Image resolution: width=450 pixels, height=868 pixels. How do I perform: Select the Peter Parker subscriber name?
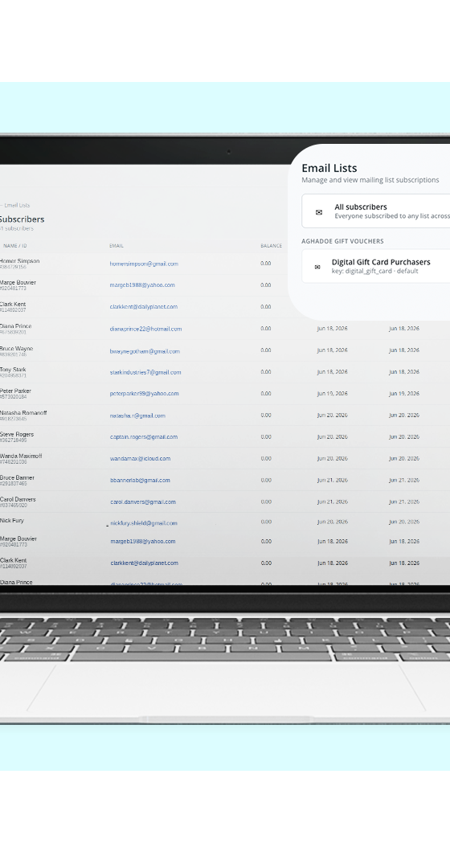click(15, 391)
